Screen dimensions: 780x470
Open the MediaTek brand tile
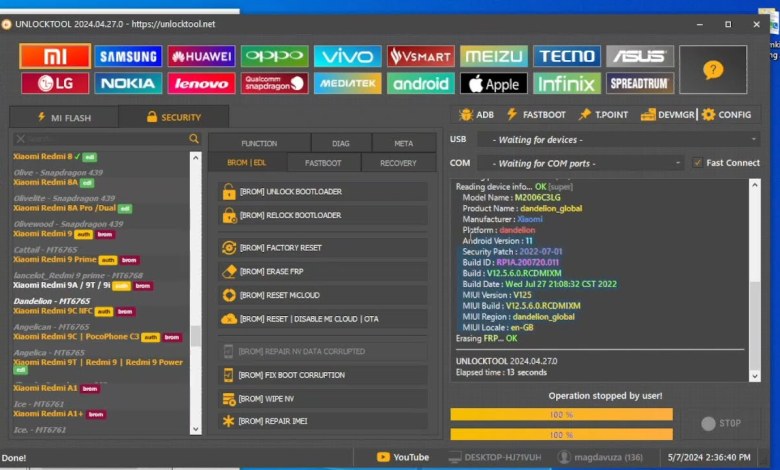(347, 83)
